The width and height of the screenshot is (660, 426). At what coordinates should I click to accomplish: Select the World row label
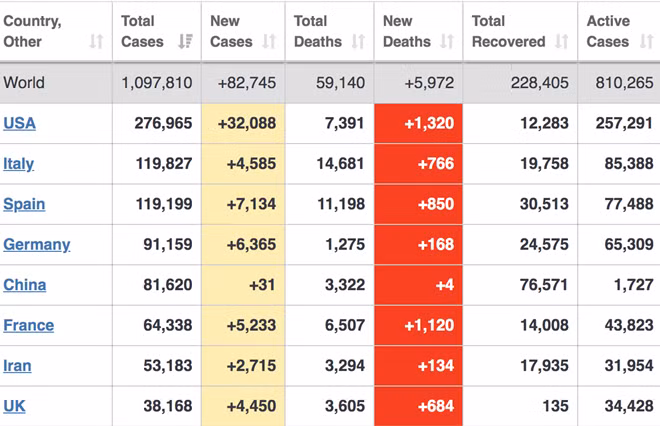click(24, 83)
